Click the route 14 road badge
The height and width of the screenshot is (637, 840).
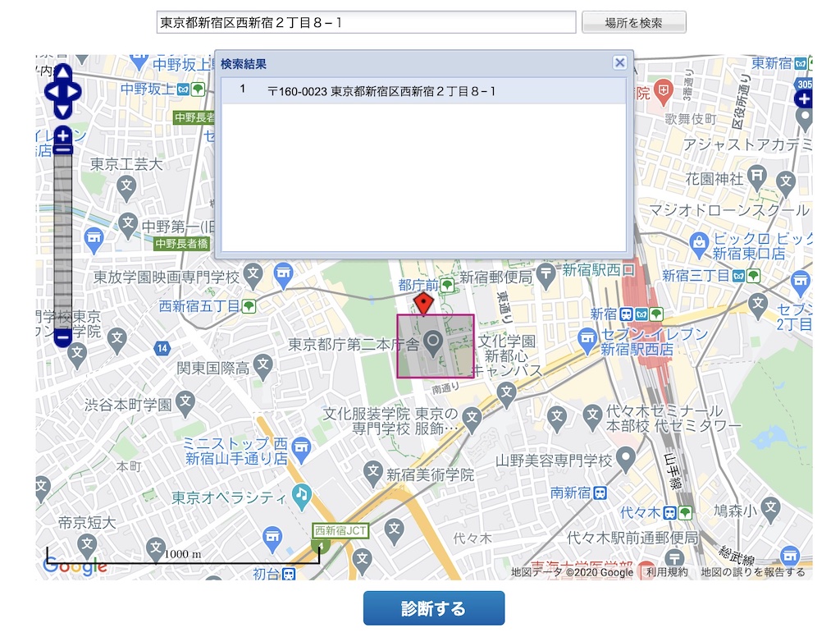click(x=162, y=349)
